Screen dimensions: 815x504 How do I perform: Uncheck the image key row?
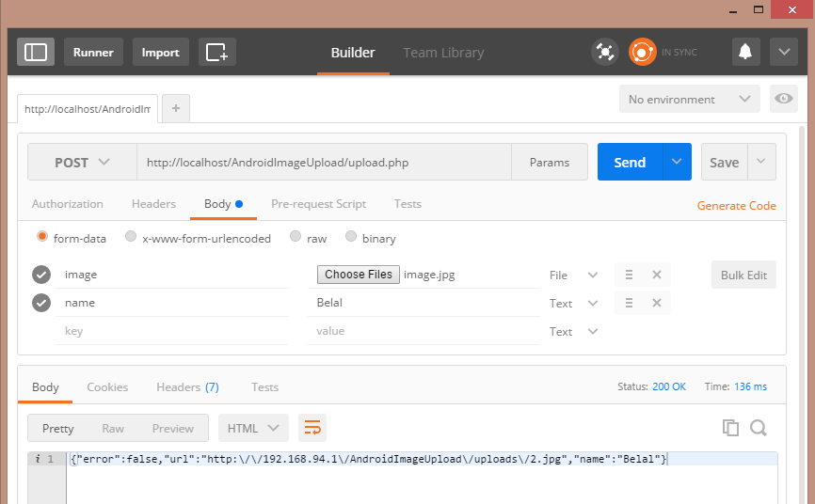tap(41, 275)
